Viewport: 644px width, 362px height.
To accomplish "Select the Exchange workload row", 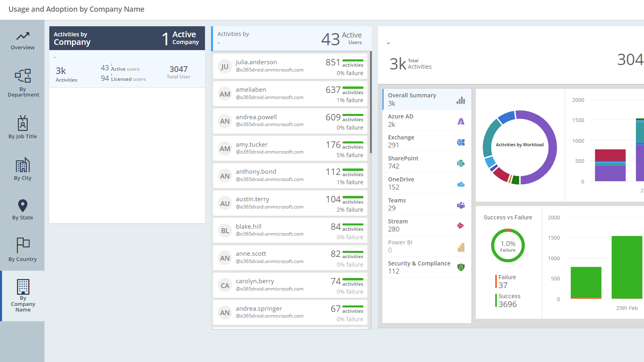I will coord(427,141).
